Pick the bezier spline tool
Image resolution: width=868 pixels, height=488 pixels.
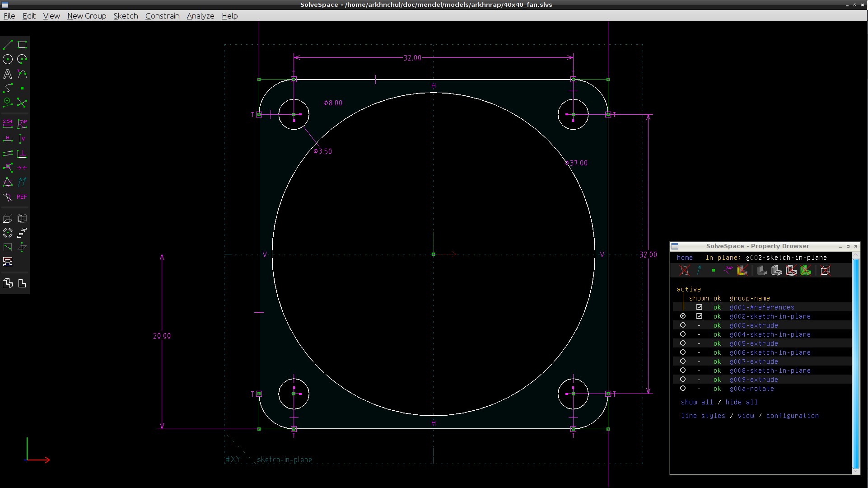(x=8, y=89)
